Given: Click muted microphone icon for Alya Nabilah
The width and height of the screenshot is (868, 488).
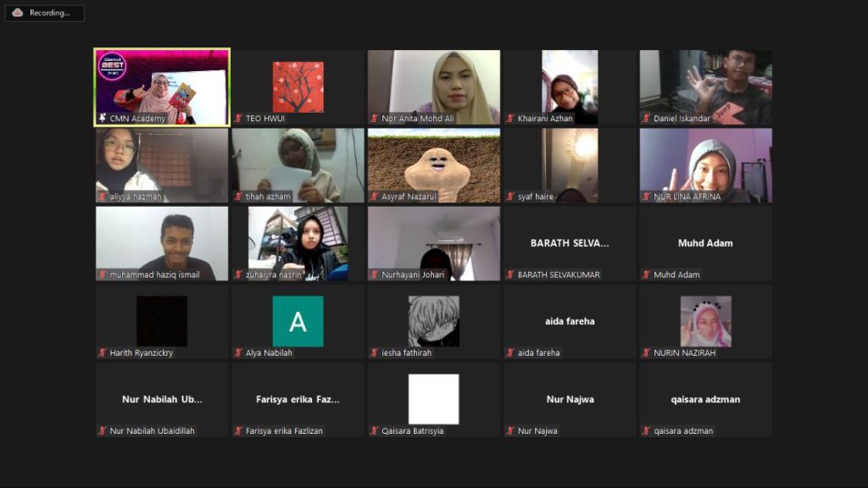Looking at the screenshot, I should pyautogui.click(x=239, y=352).
